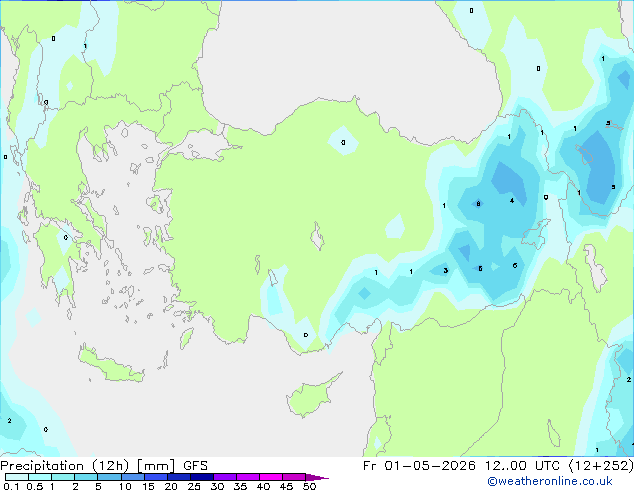This screenshot has width=634, height=490.
Task: Click the 'Fr 01-05-2026 12..00 UTC (12+252)' timestamp
Action: click(498, 466)
